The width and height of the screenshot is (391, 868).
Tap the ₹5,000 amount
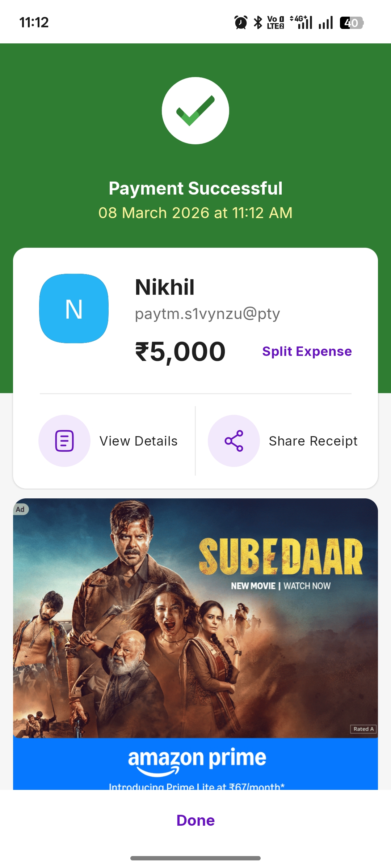click(180, 352)
